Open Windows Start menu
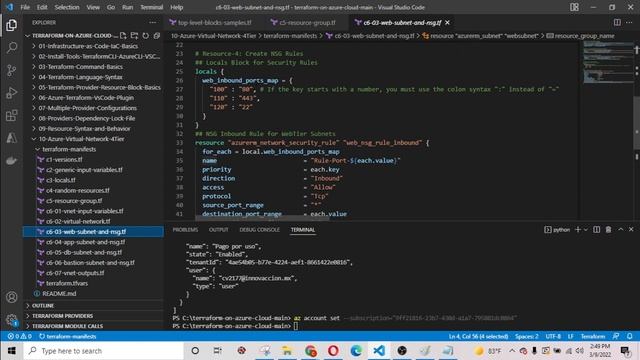 11,351
